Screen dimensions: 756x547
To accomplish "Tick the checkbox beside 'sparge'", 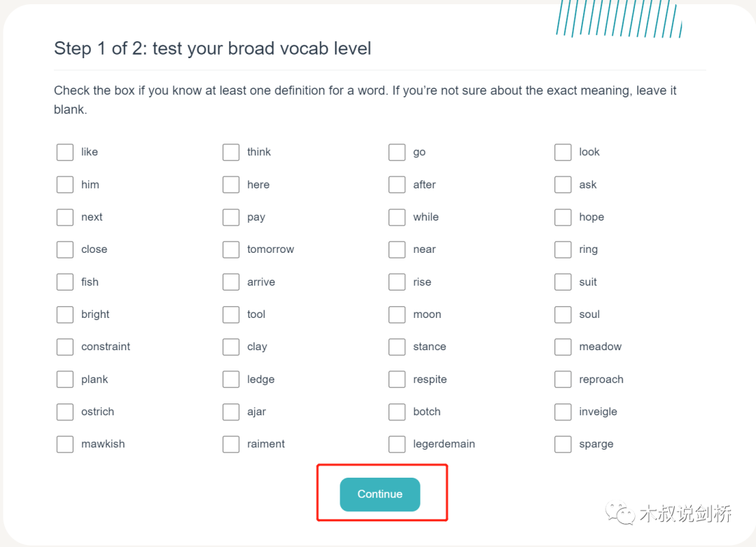I will click(x=563, y=444).
